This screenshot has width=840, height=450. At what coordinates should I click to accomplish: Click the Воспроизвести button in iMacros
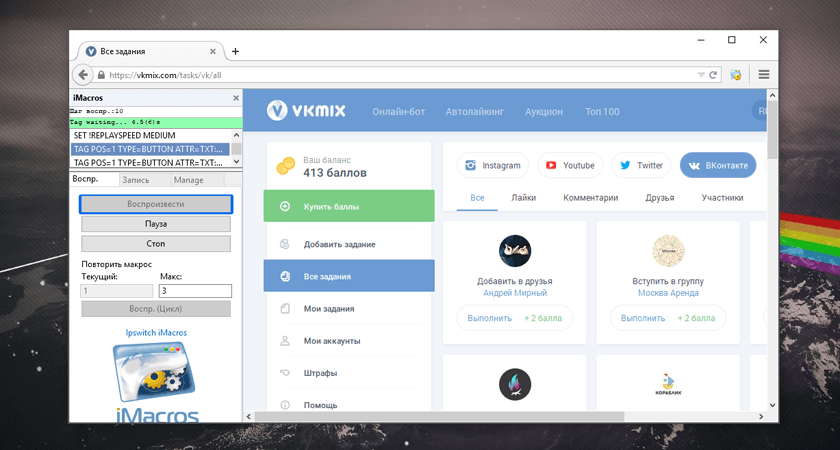pos(156,204)
